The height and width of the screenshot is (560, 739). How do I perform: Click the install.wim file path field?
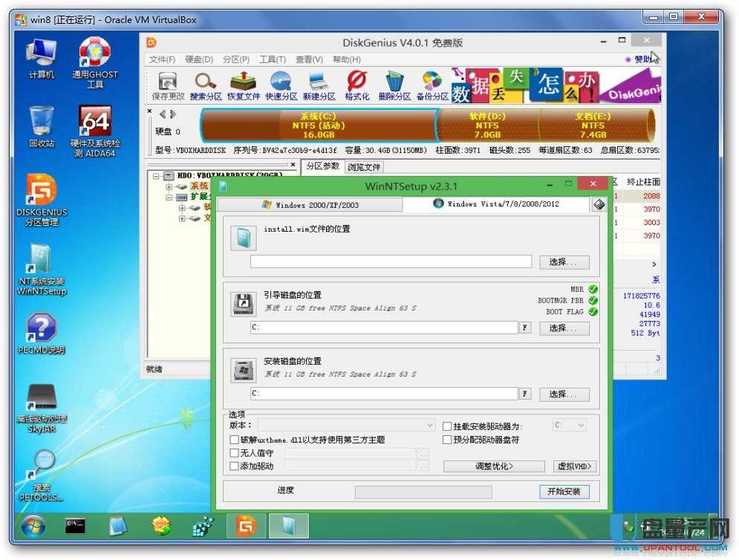[391, 261]
